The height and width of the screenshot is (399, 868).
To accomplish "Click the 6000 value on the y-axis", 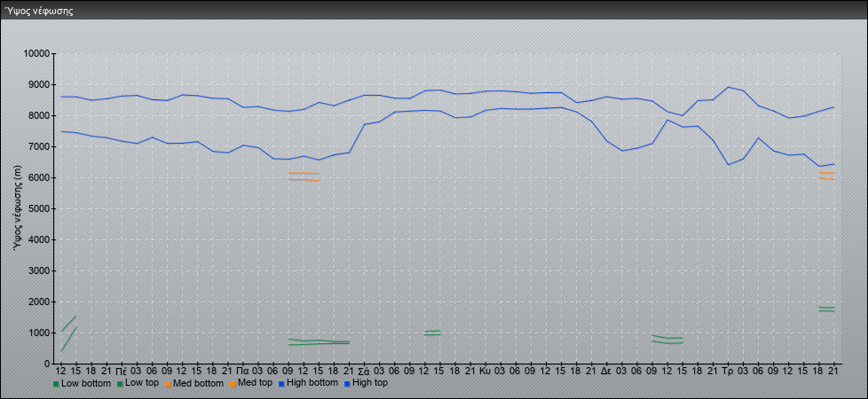I will coord(38,177).
